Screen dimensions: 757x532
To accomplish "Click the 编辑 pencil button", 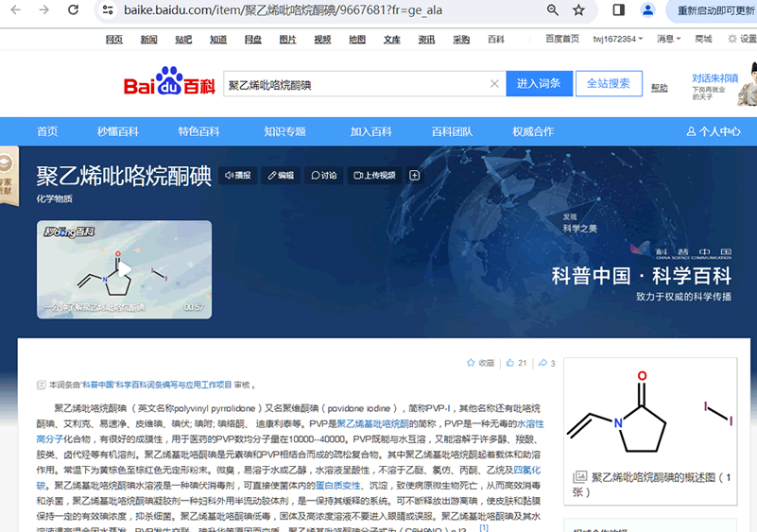I will point(281,175).
